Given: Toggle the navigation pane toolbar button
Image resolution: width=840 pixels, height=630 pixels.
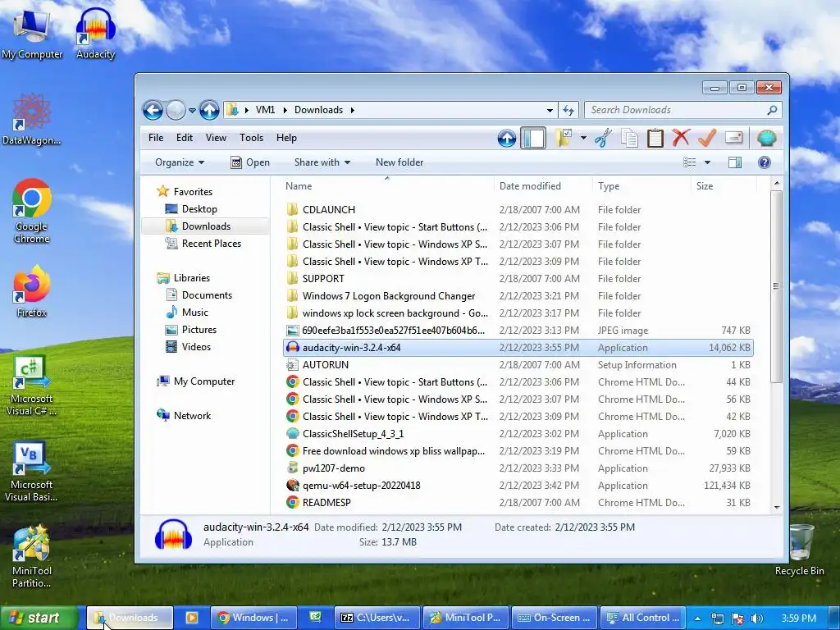Looking at the screenshot, I should point(533,138).
